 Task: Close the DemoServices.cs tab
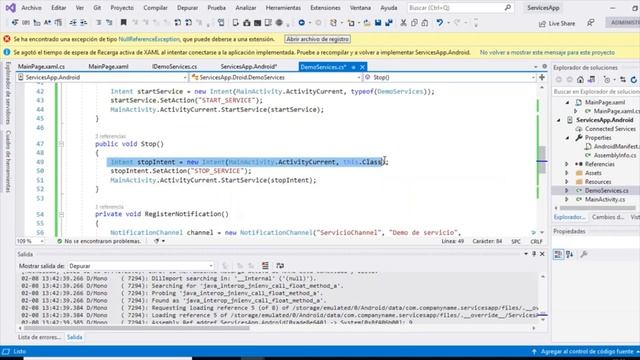pyautogui.click(x=362, y=67)
